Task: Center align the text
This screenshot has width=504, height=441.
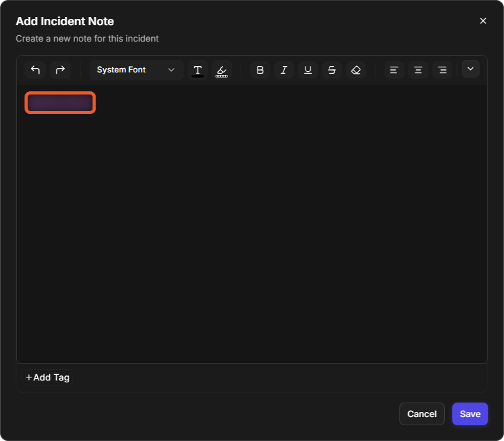Action: pyautogui.click(x=418, y=70)
